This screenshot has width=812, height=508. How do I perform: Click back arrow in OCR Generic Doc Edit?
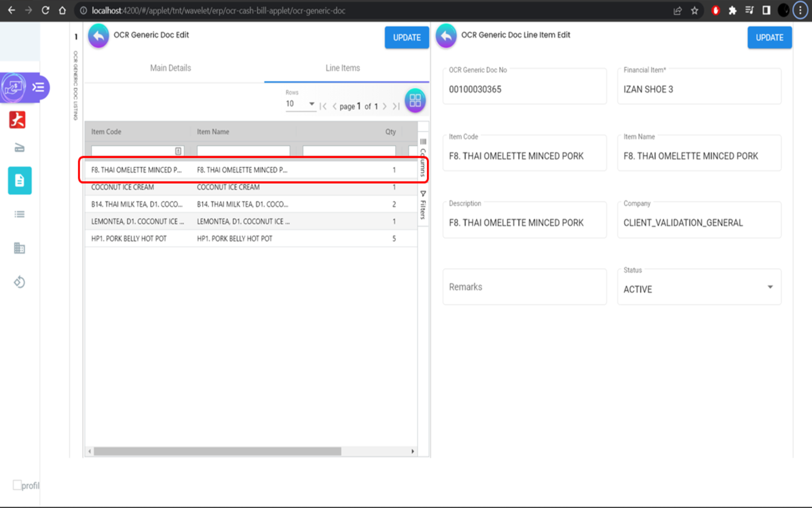point(98,36)
